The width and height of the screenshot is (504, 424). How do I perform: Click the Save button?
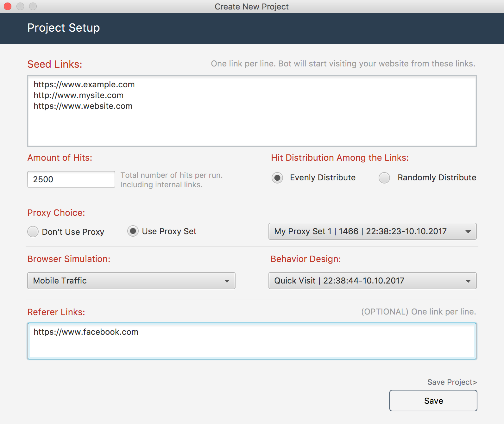point(433,401)
